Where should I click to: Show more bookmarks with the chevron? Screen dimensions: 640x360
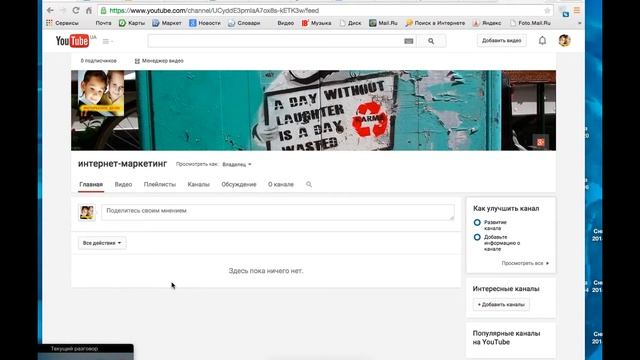pos(580,23)
